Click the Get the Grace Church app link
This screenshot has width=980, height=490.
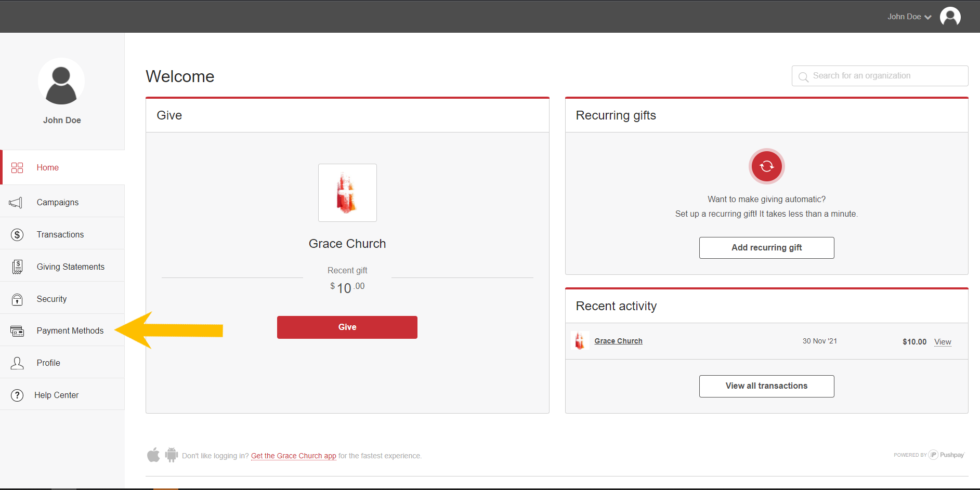click(x=294, y=456)
